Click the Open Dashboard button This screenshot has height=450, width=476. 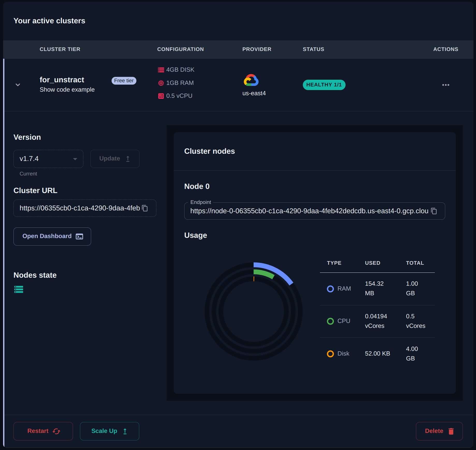[x=52, y=237]
